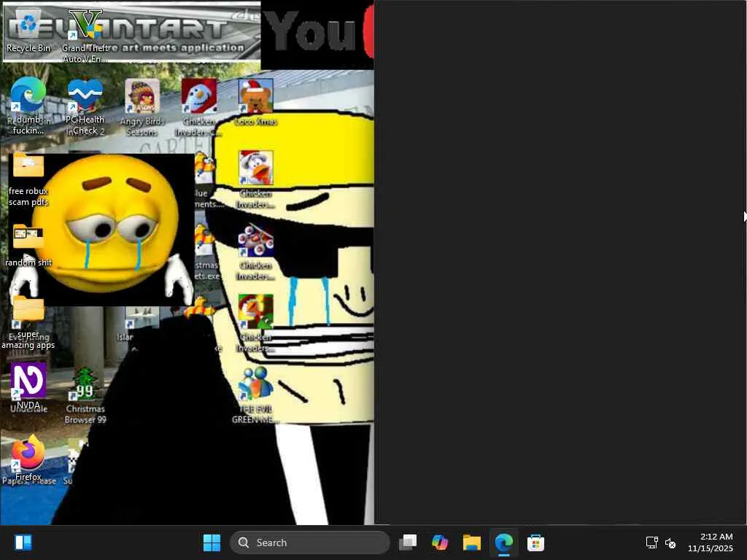Launch Chicken Invaders green red icon
The width and height of the screenshot is (747, 560).
tap(256, 324)
